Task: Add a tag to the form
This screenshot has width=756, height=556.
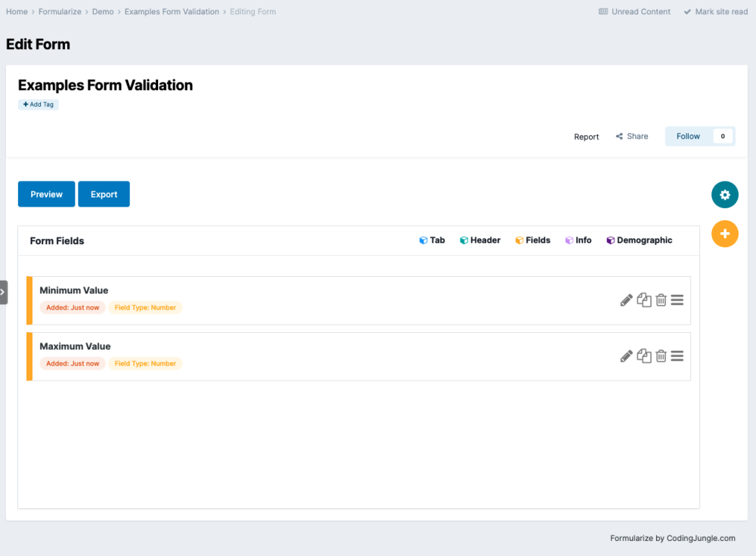Action: point(39,104)
